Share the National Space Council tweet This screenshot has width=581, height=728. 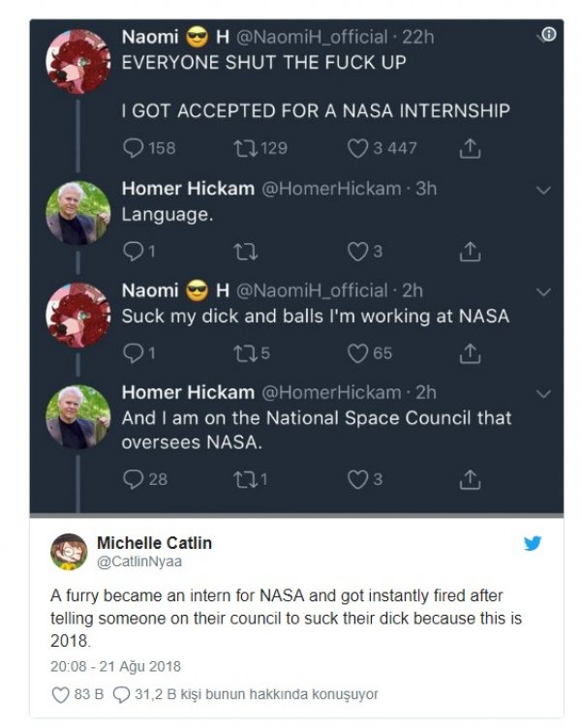[469, 478]
